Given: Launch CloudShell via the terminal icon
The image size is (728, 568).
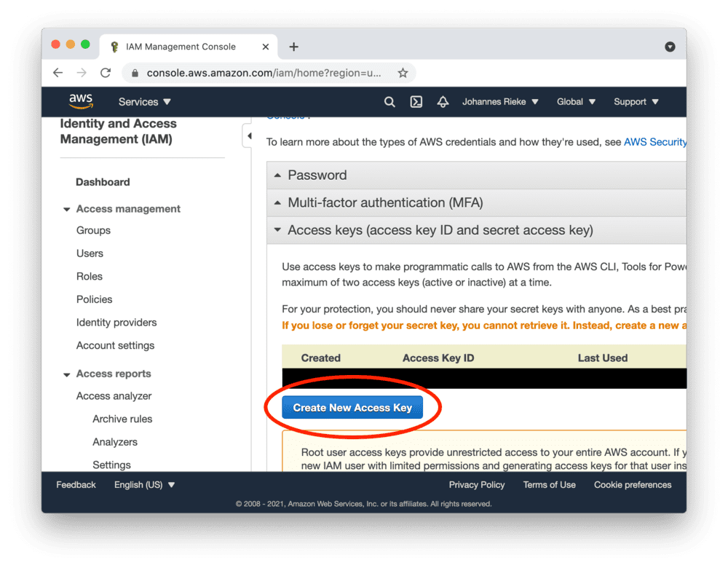Looking at the screenshot, I should pyautogui.click(x=416, y=102).
